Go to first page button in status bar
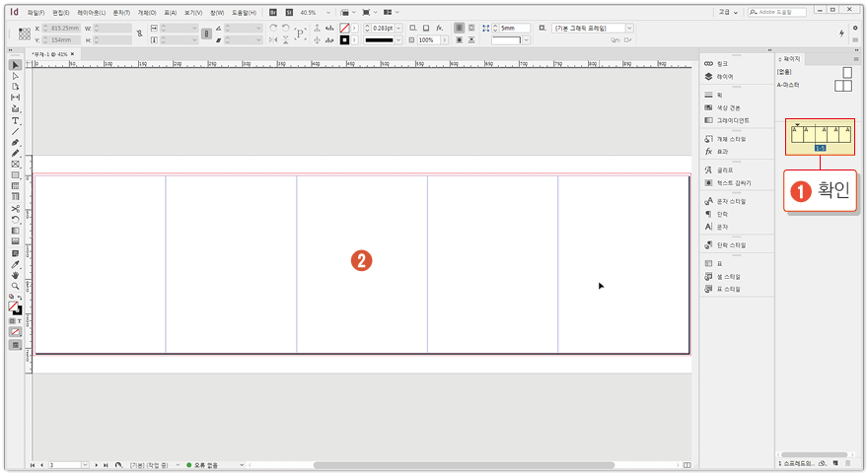 point(33,465)
